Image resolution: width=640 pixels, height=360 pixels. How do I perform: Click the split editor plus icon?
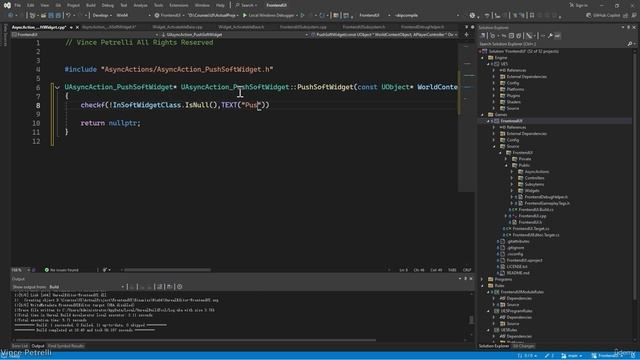click(467, 35)
